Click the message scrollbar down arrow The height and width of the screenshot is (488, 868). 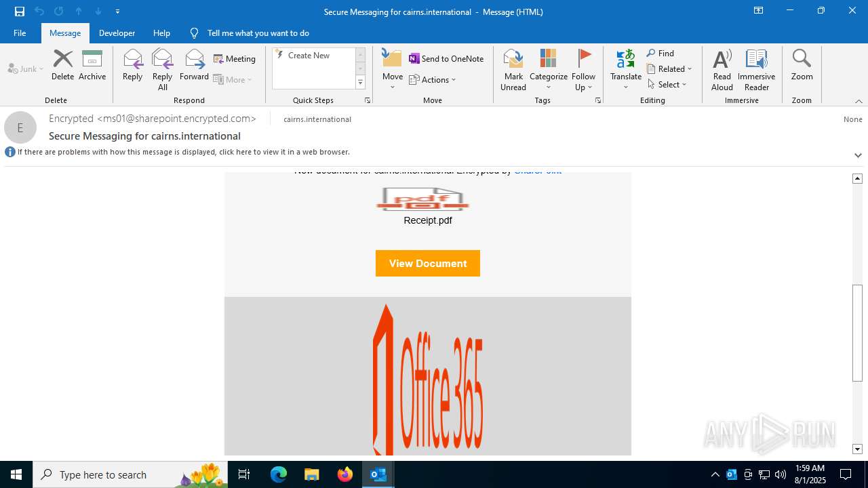(857, 449)
